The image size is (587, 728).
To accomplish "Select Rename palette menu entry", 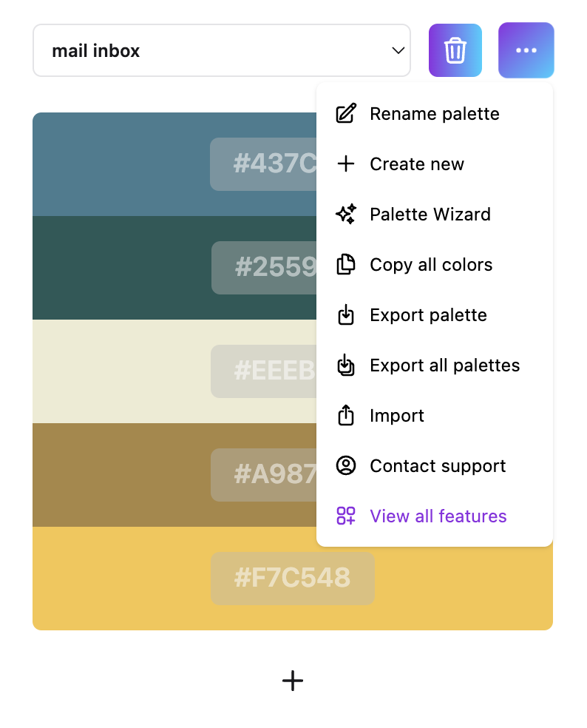I will click(434, 114).
